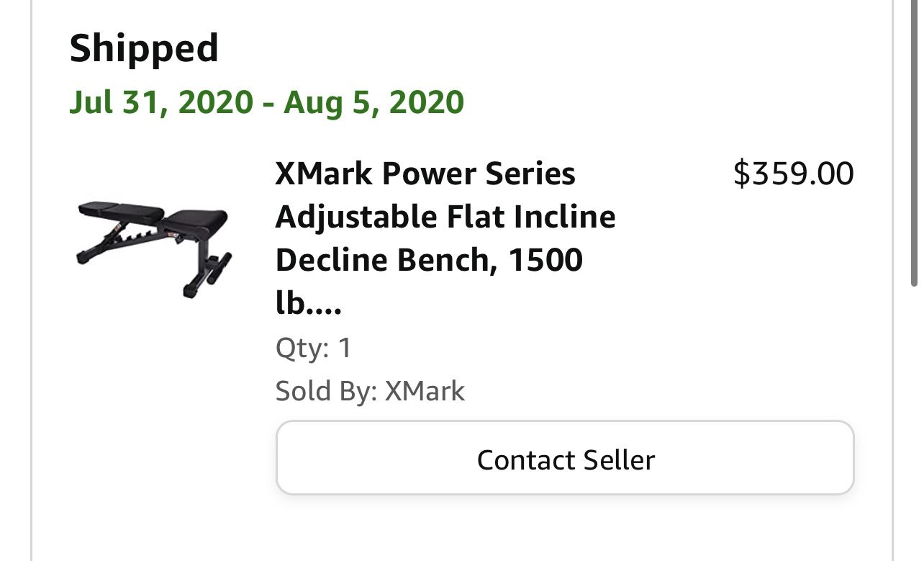
Task: Select the $359.00 price text
Action: point(792,173)
